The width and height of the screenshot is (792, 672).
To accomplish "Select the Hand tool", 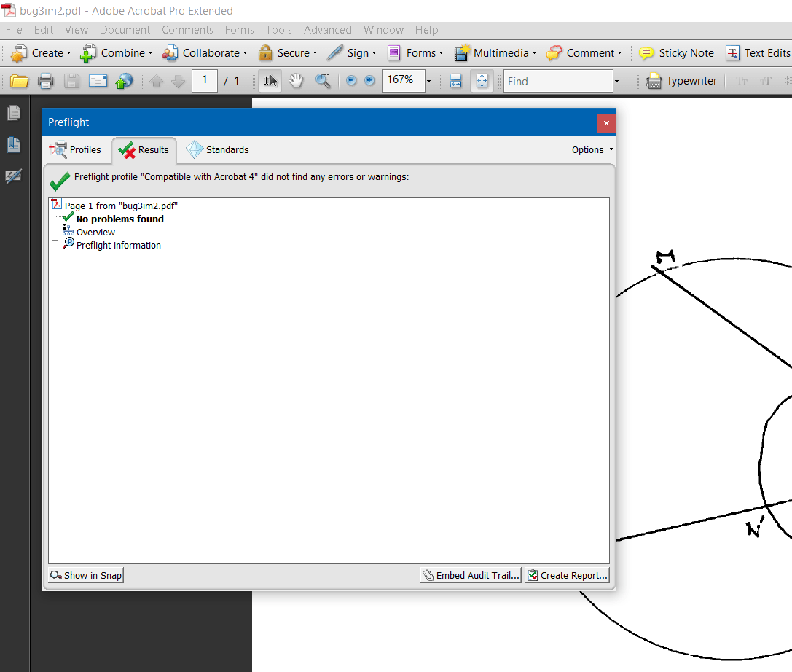I will pyautogui.click(x=296, y=80).
